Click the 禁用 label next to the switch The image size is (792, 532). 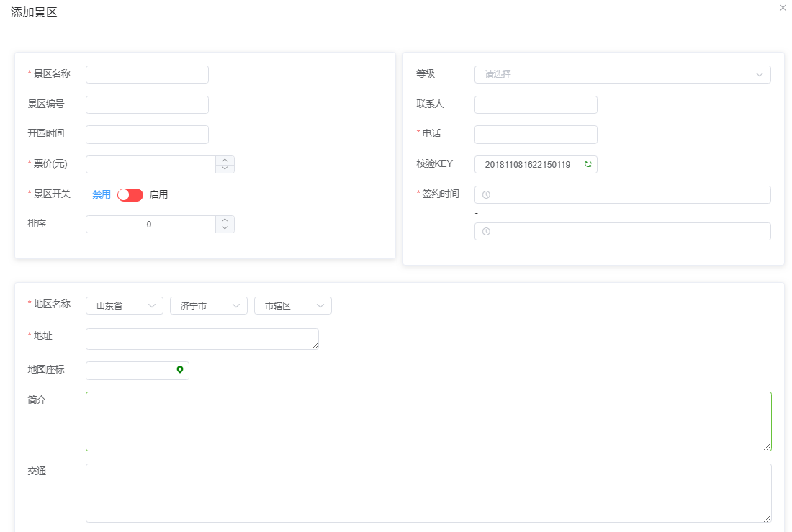click(x=102, y=194)
